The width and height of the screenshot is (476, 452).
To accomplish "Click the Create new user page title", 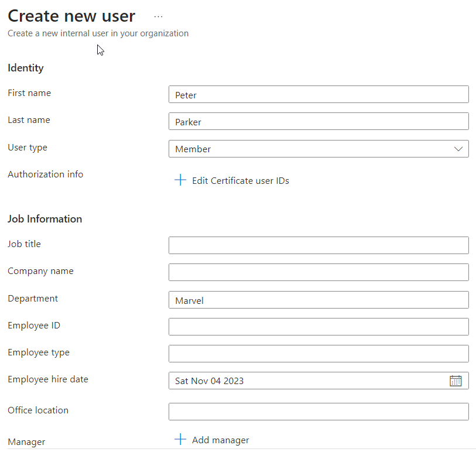I will tap(71, 16).
